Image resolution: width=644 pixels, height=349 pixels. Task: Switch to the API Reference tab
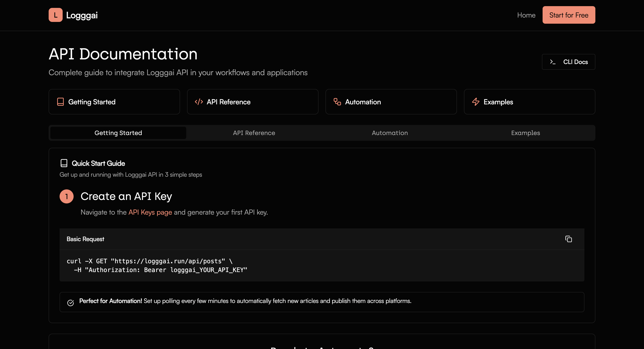[x=254, y=133]
